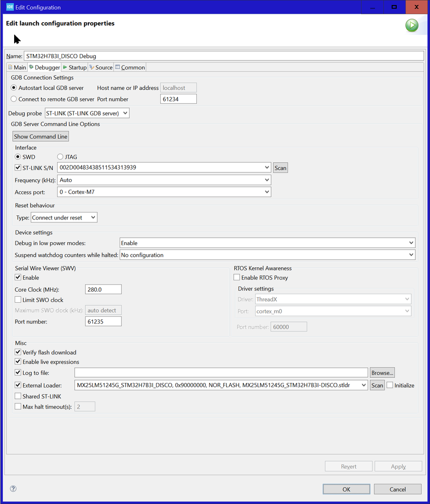The height and width of the screenshot is (504, 430).
Task: Click the Apply button
Action: [x=398, y=466]
